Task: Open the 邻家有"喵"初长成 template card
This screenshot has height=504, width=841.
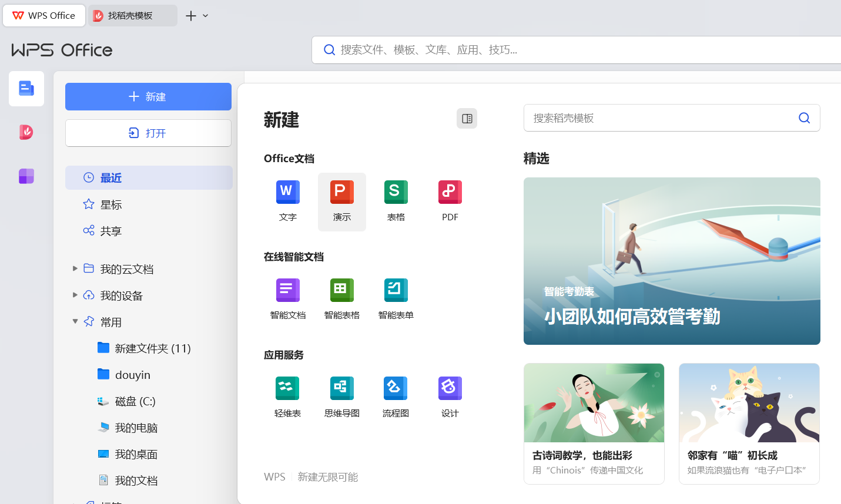Action: click(749, 424)
